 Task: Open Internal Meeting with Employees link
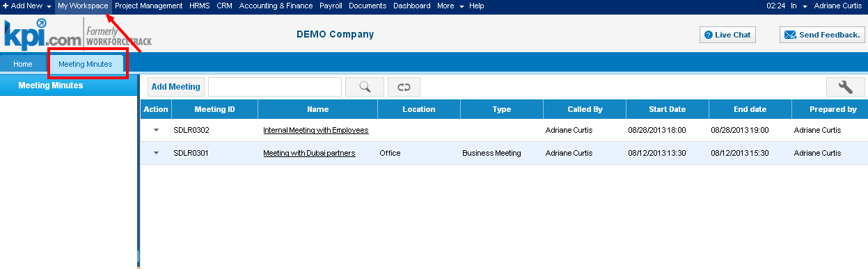[x=315, y=130]
